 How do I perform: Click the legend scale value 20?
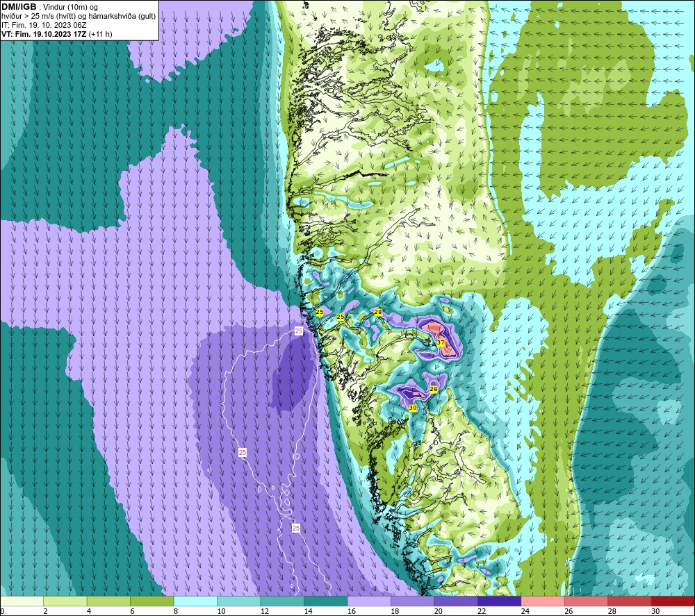pyautogui.click(x=439, y=611)
